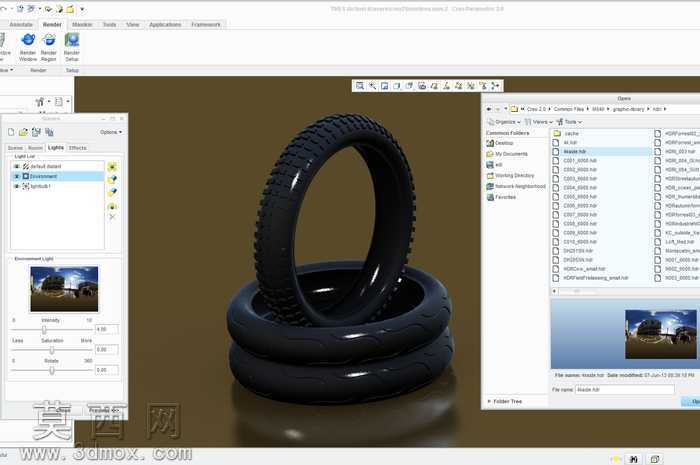Open Scene tab in Scenes dialog
The width and height of the screenshot is (700, 465).
15,148
